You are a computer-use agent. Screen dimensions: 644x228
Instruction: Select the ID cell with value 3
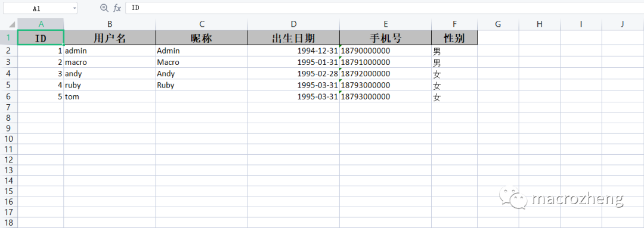41,74
